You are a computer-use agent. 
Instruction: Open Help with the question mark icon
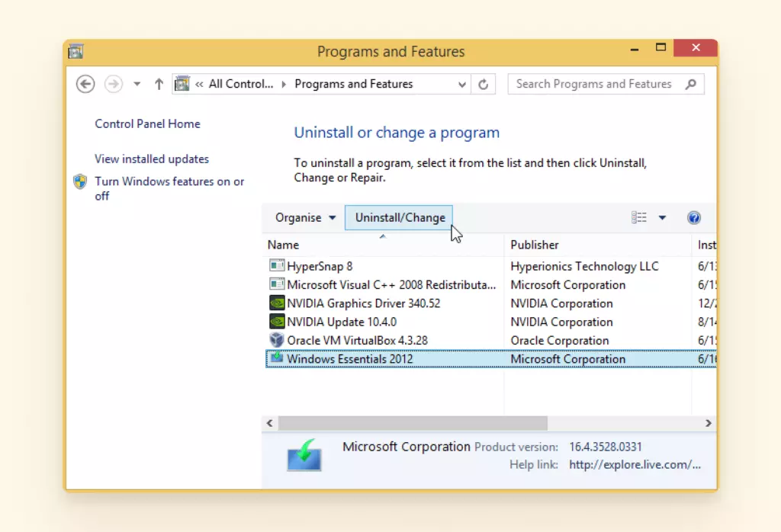pyautogui.click(x=694, y=217)
